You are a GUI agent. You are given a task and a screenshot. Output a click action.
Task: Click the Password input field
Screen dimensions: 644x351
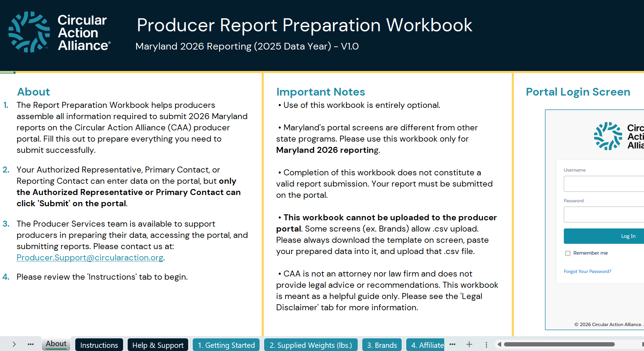(x=604, y=214)
